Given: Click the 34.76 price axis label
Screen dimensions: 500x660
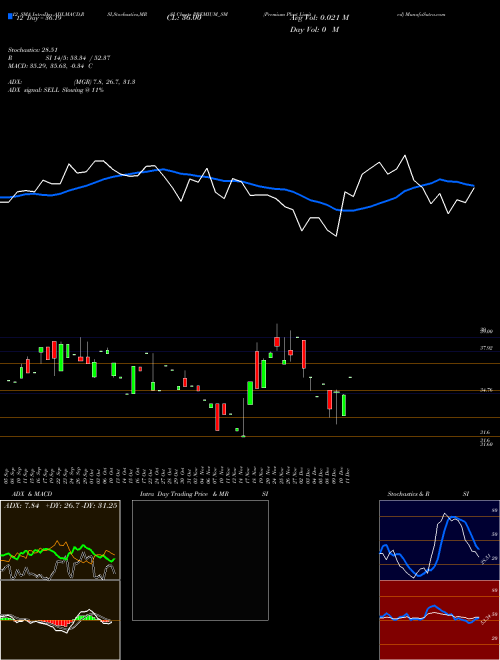Looking at the screenshot, I should click(x=486, y=390).
